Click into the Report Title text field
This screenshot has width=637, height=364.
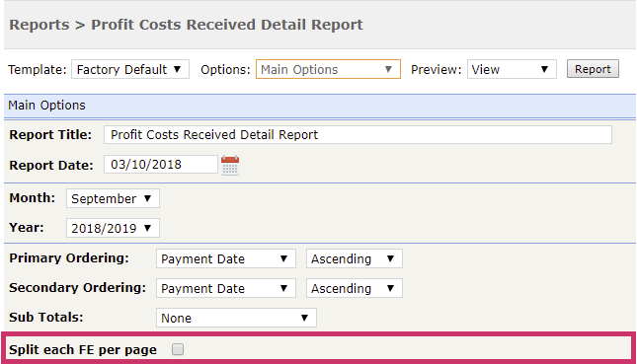click(x=358, y=135)
